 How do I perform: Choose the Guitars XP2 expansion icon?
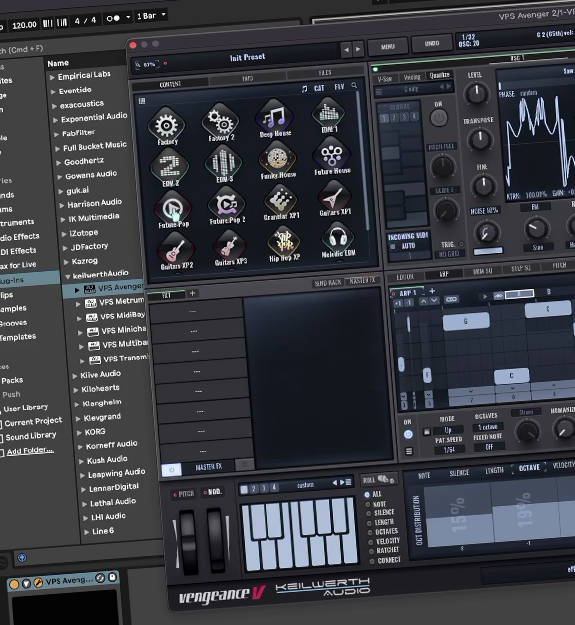[176, 251]
